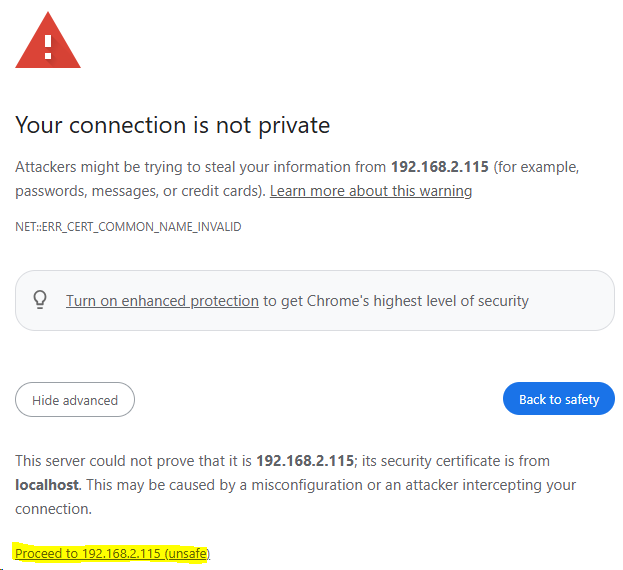
Task: Click the word "connection." ending the advanced paragraph
Action: (x=53, y=509)
